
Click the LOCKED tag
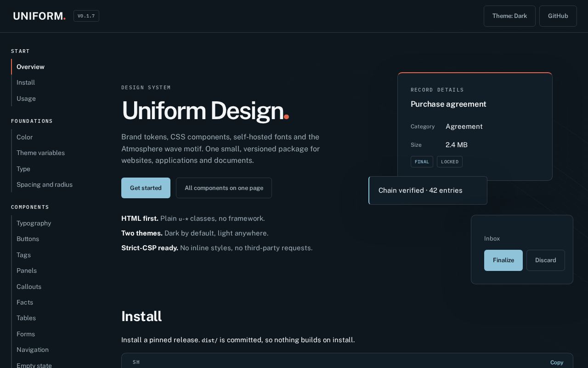pyautogui.click(x=450, y=161)
